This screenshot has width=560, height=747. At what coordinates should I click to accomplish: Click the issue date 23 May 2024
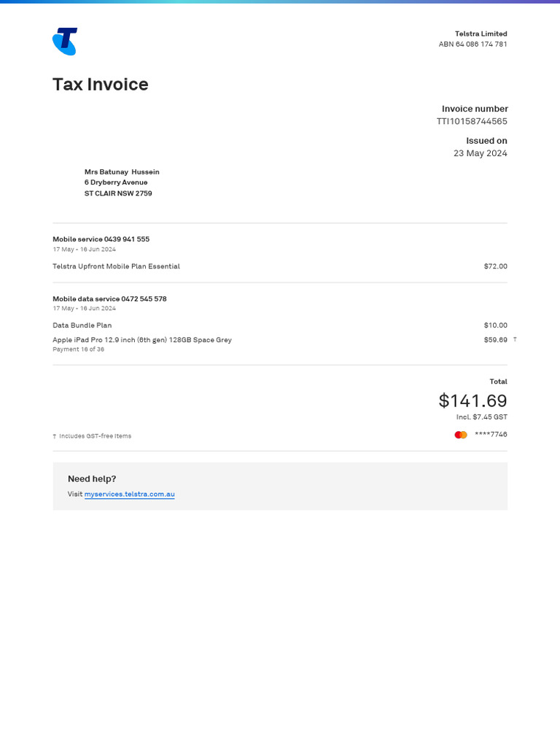pos(480,153)
